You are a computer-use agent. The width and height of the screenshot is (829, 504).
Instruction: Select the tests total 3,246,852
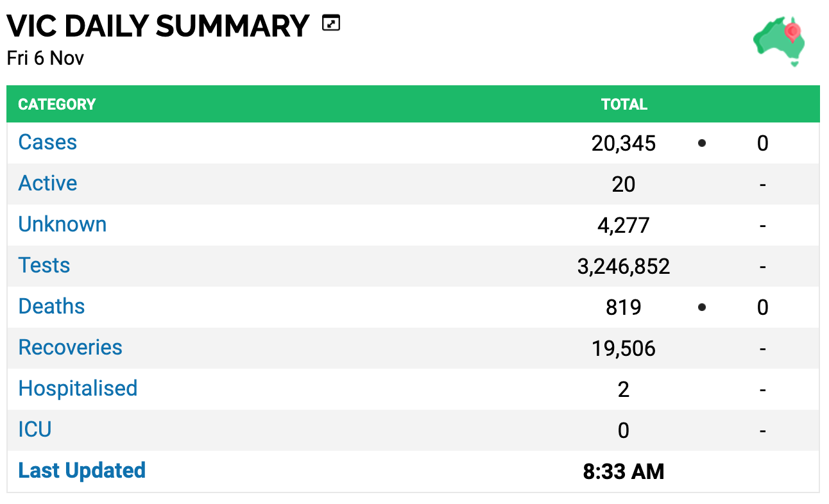(624, 267)
